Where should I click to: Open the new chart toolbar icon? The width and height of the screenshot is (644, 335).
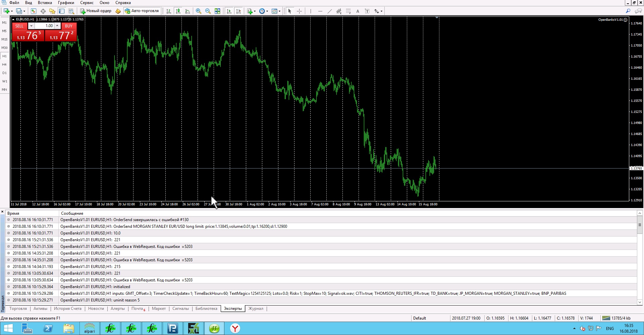pyautogui.click(x=6, y=11)
